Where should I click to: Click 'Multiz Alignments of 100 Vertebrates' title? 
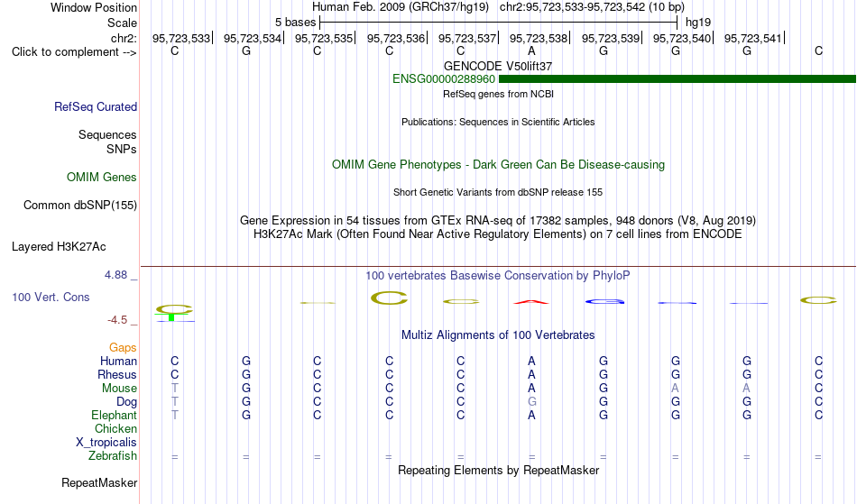pyautogui.click(x=498, y=335)
